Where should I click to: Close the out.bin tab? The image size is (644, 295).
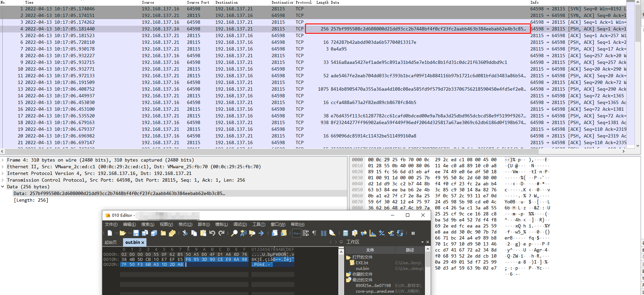click(x=143, y=242)
